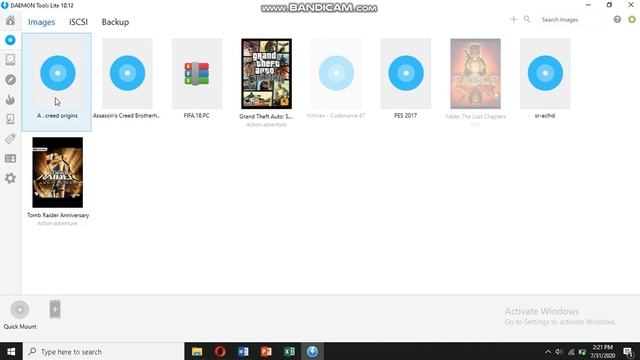The image size is (640, 360).
Task: Select the sr-aclhd disc image
Action: click(545, 73)
